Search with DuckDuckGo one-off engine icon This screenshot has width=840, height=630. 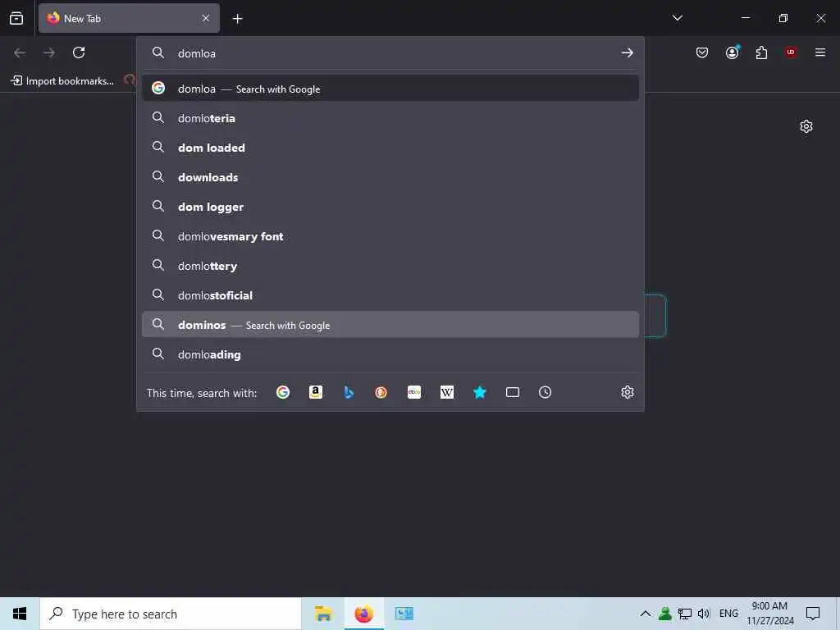tap(381, 392)
